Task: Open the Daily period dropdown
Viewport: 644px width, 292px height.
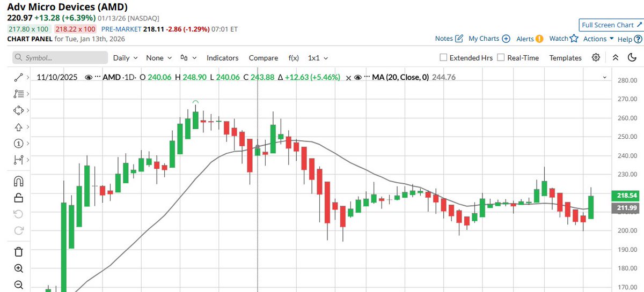Action: [125, 57]
